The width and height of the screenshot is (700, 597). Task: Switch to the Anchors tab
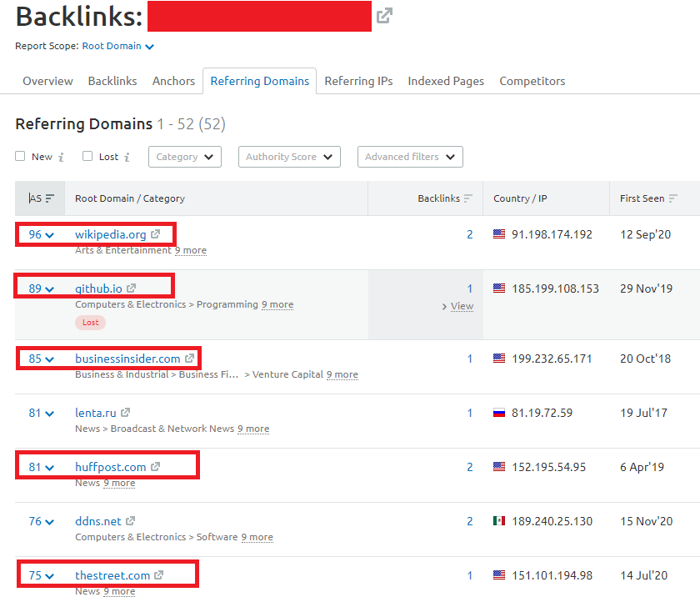173,81
